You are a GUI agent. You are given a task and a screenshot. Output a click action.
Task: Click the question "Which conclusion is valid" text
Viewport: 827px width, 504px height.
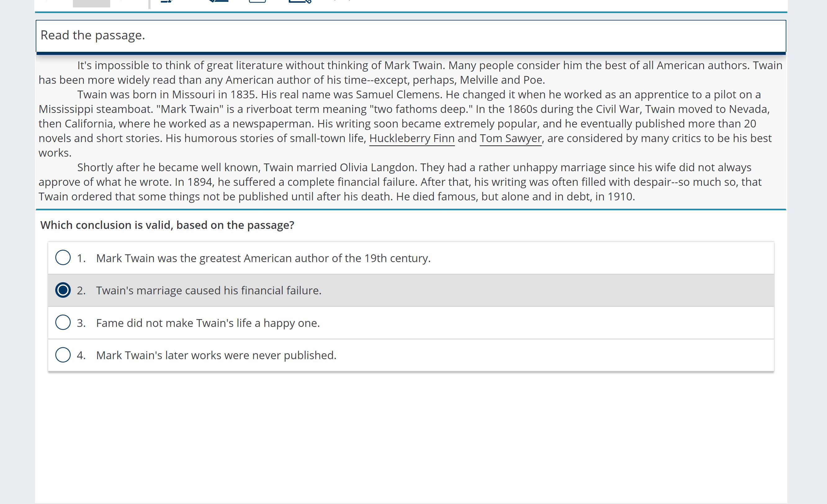point(167,225)
